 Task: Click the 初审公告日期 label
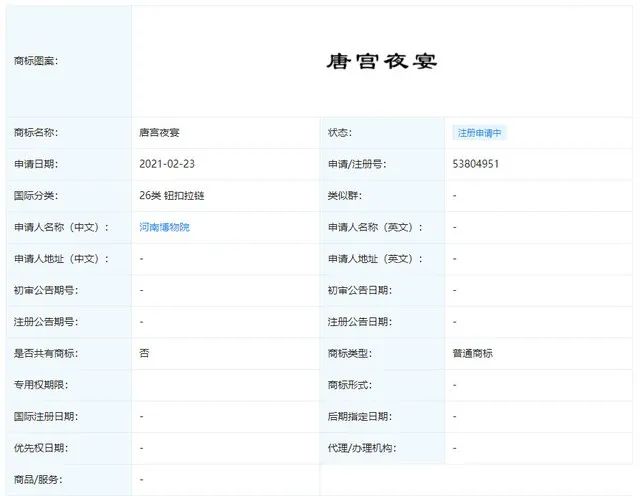click(x=360, y=290)
